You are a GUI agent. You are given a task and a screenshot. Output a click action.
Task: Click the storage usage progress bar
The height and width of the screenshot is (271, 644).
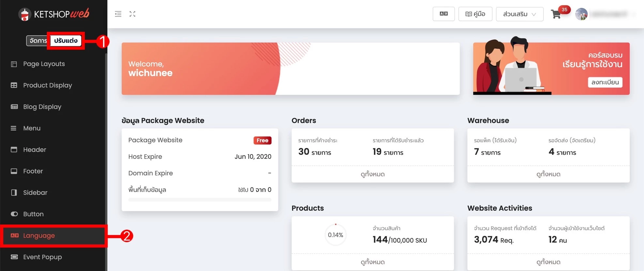(x=200, y=200)
